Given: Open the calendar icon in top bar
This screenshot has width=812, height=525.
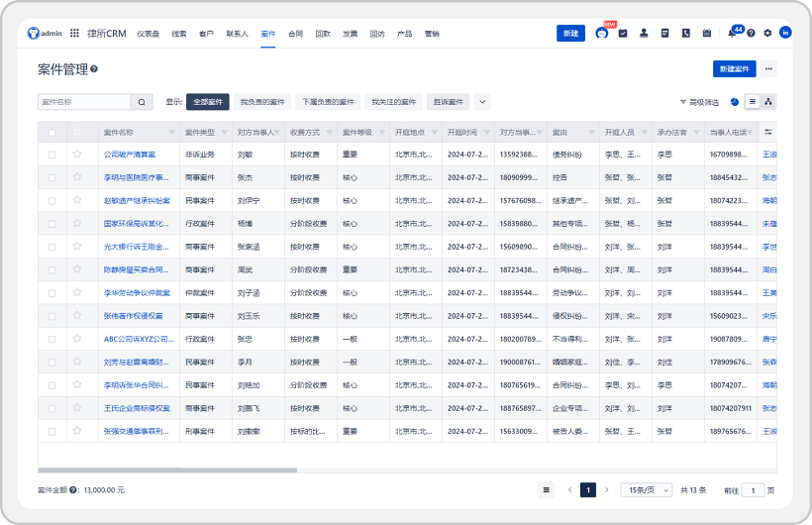Looking at the screenshot, I should tap(707, 33).
